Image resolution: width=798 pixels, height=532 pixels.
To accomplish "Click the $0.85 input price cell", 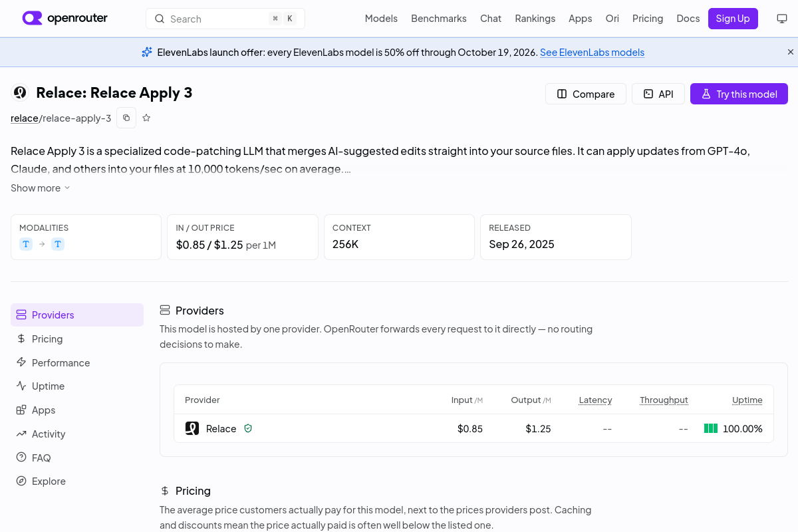I will [470, 428].
